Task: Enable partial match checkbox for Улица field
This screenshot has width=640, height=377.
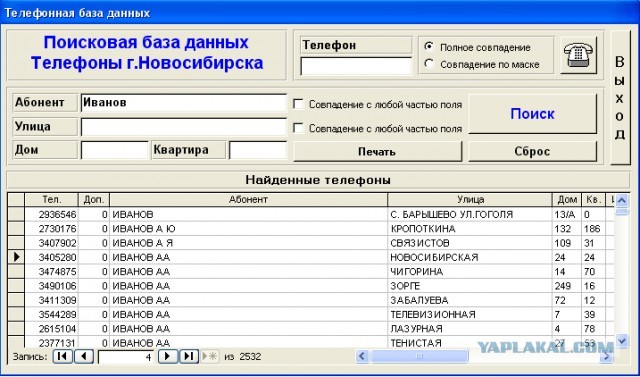Action: 298,128
